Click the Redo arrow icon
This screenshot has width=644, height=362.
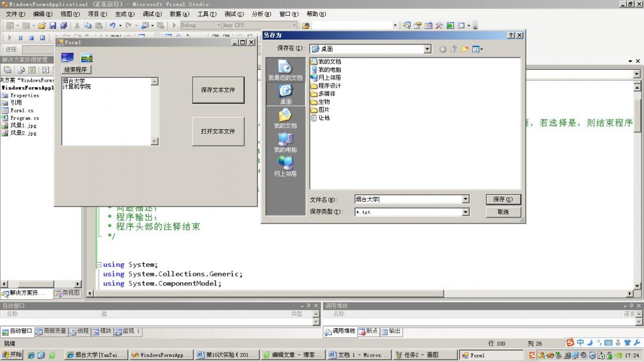[x=128, y=25]
